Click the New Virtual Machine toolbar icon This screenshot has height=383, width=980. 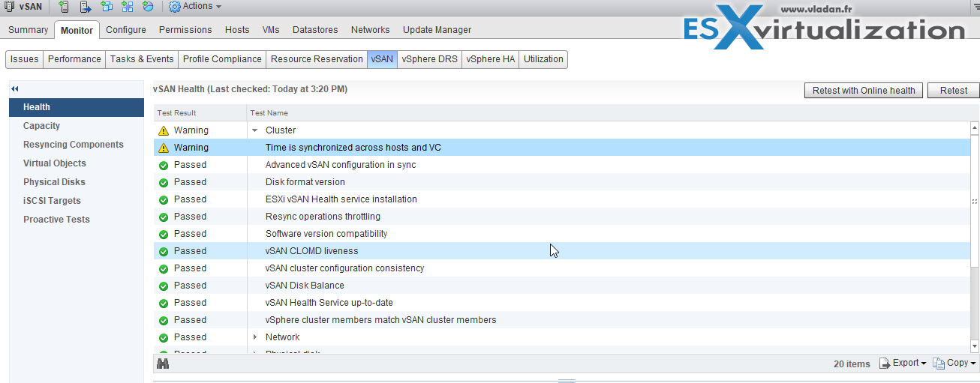coord(107,7)
